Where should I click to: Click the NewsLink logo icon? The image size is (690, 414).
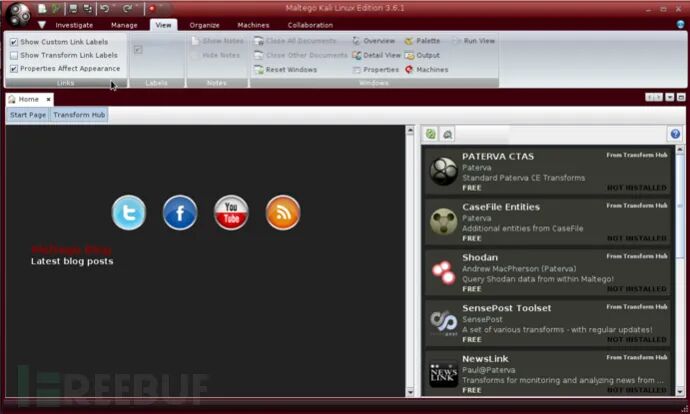444,374
